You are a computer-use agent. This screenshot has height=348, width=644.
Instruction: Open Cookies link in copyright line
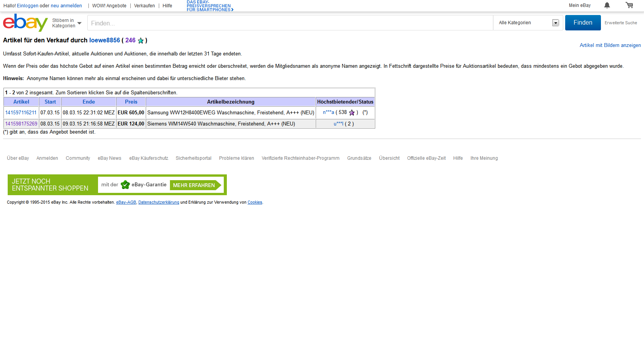point(255,202)
